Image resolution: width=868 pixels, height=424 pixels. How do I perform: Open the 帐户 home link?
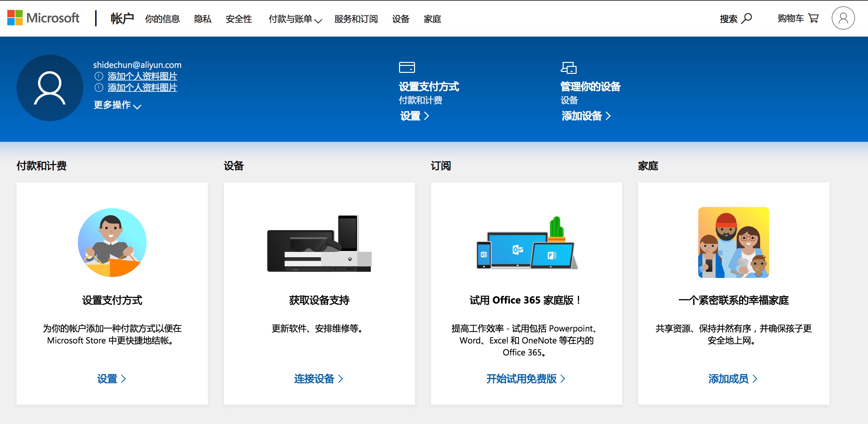(122, 18)
